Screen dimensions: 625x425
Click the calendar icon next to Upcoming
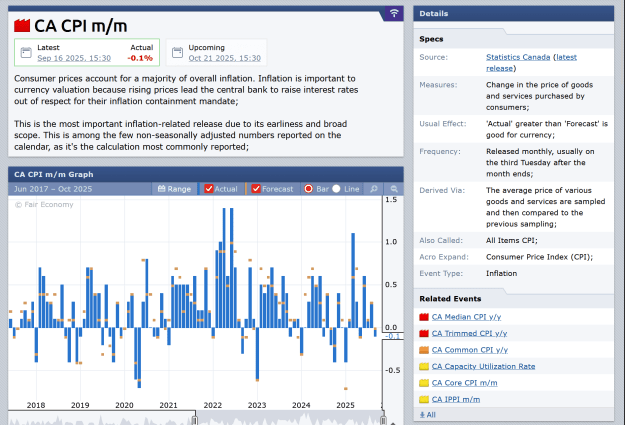click(x=177, y=52)
